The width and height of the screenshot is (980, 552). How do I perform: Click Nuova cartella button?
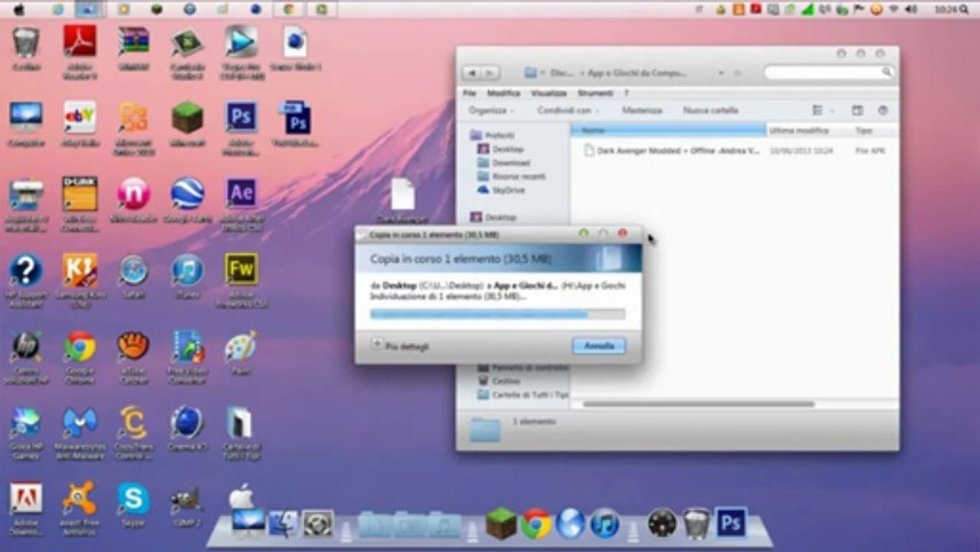[x=710, y=110]
